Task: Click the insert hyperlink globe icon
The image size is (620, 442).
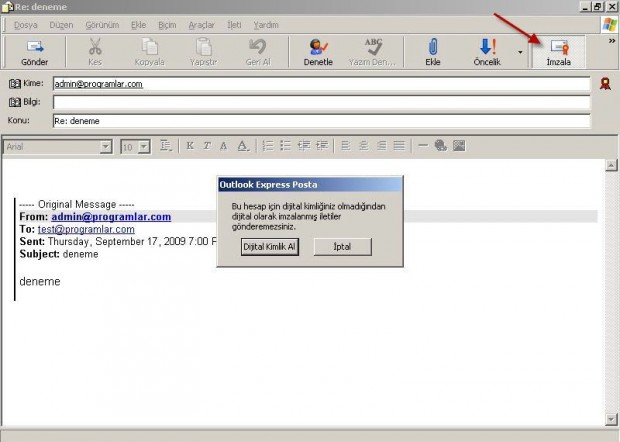Action: (440, 146)
